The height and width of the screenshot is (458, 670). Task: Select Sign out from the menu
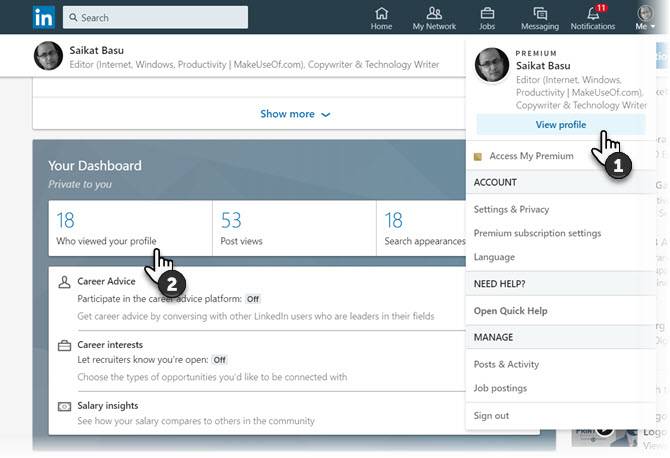click(x=491, y=416)
